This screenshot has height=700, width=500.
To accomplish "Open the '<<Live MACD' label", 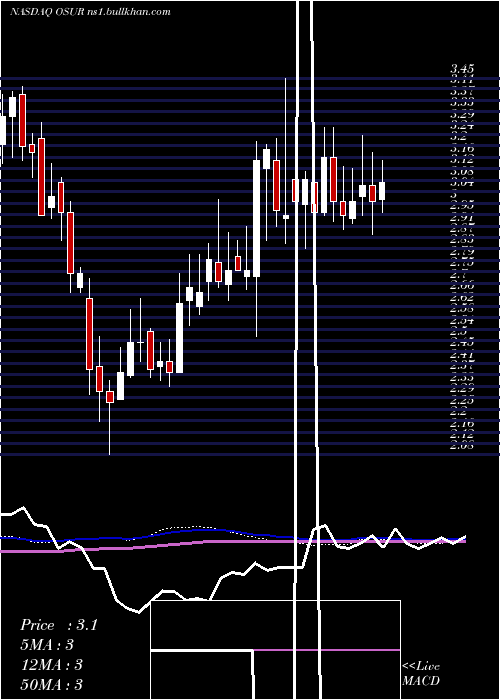I will point(421,673).
